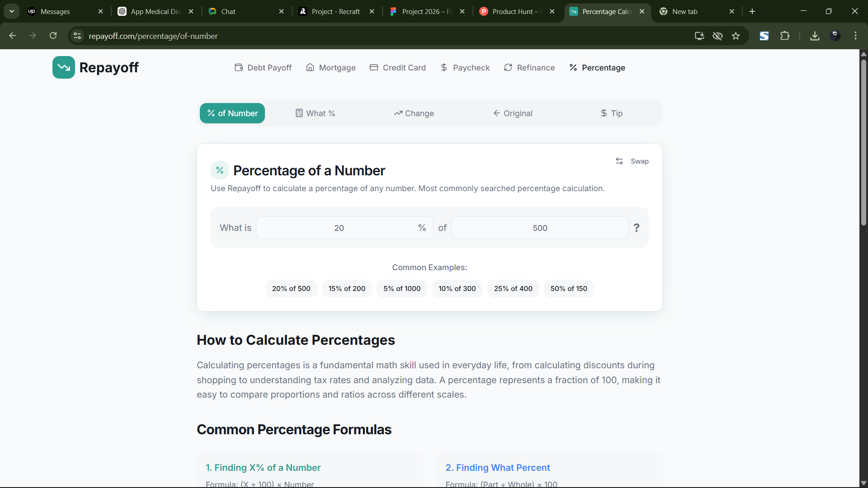
Task: Bookmark this page with star icon
Action: coord(736,36)
